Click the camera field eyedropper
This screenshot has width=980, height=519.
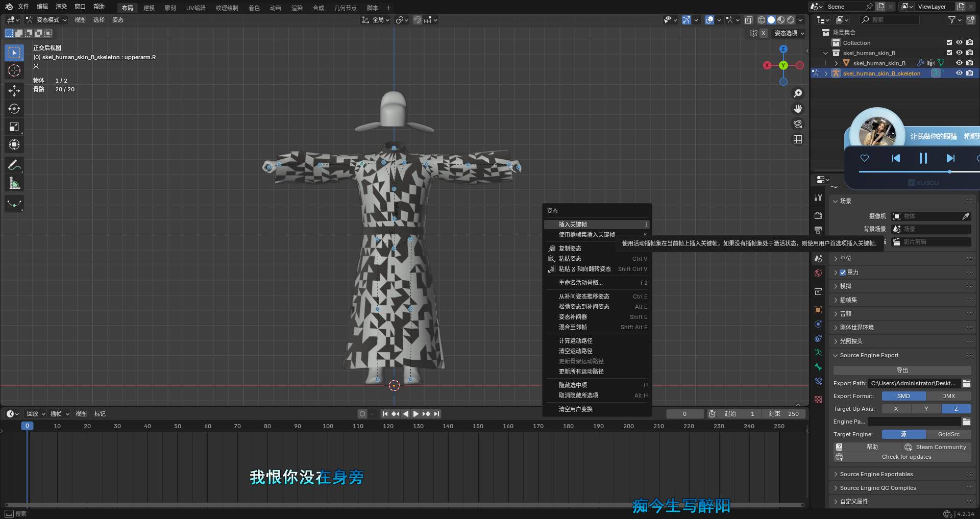(966, 216)
